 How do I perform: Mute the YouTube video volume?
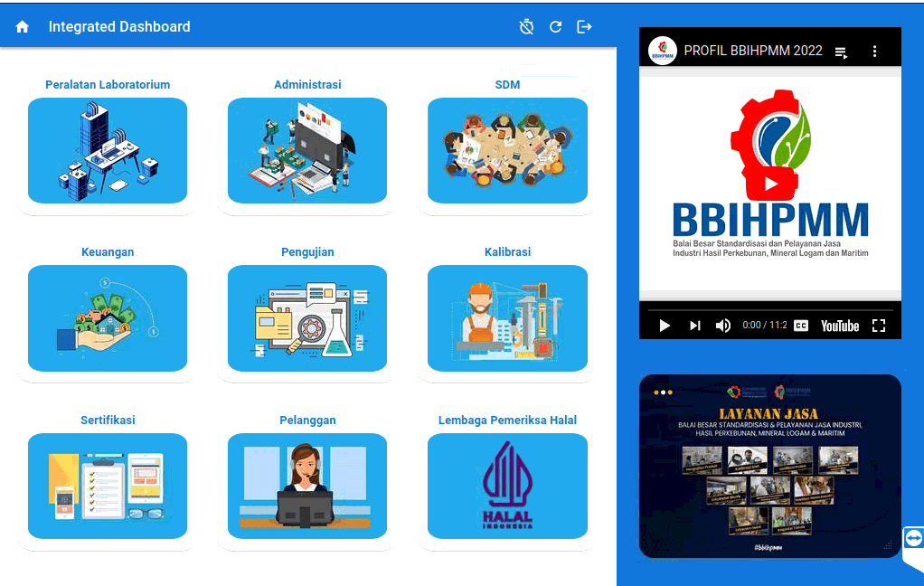coord(723,326)
